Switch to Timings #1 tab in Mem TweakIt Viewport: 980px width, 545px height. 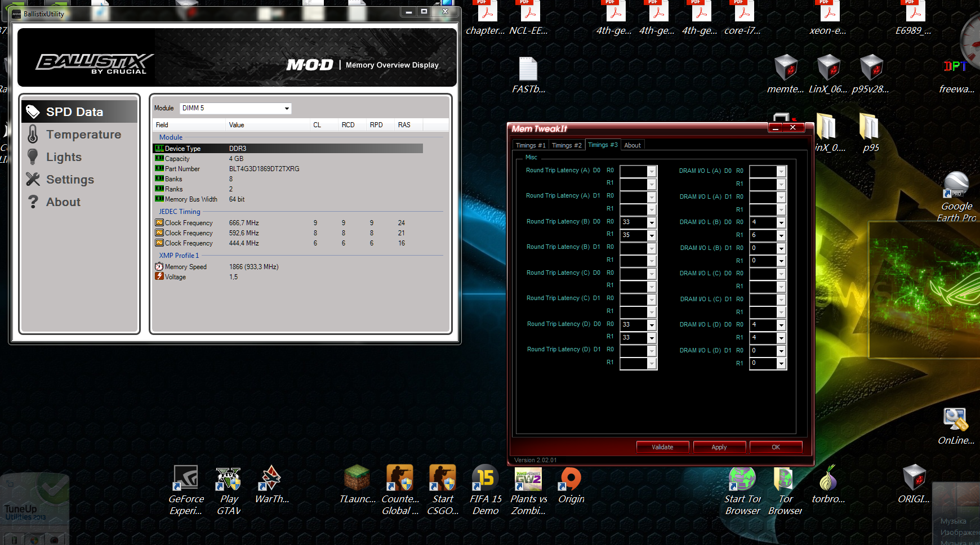tap(531, 145)
